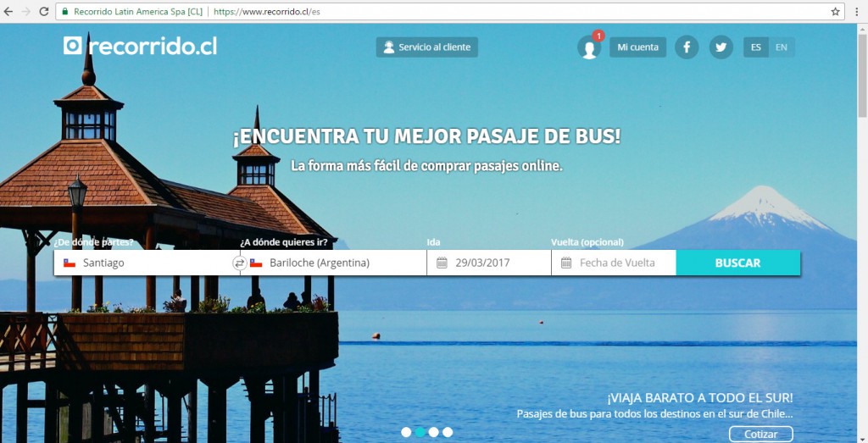Select the first carousel dot
Screen dimensions: 868x443
406,432
